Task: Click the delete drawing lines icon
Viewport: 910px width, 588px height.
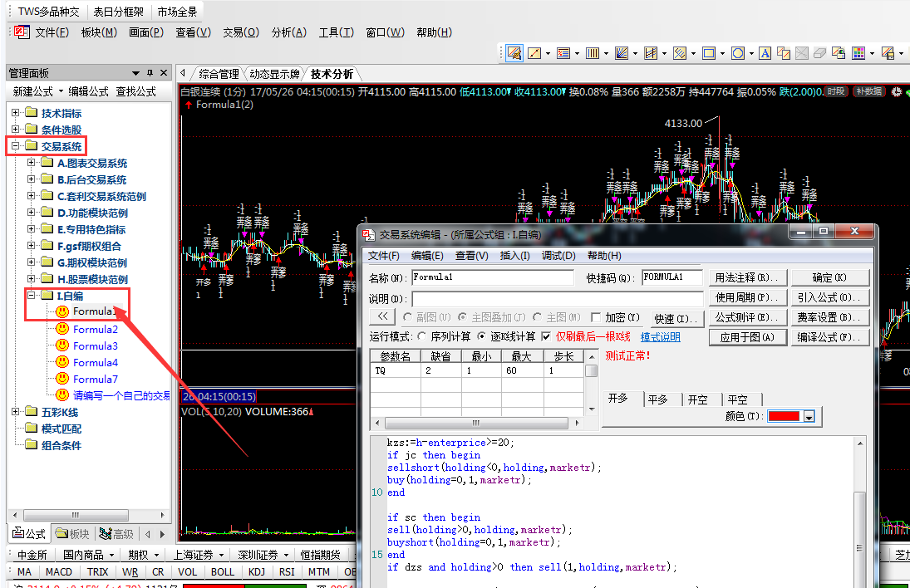Action: 801,53
